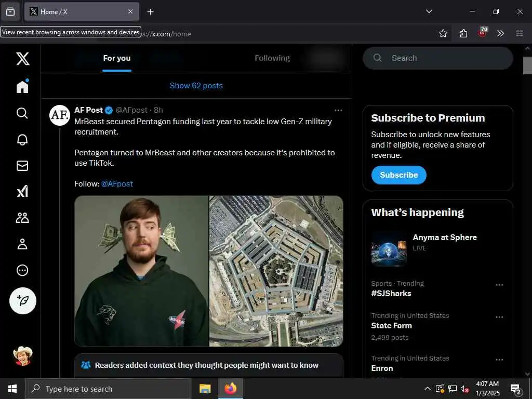Image resolution: width=532 pixels, height=399 pixels.
Task: Show more toolbar tools chevrons
Action: [500, 33]
